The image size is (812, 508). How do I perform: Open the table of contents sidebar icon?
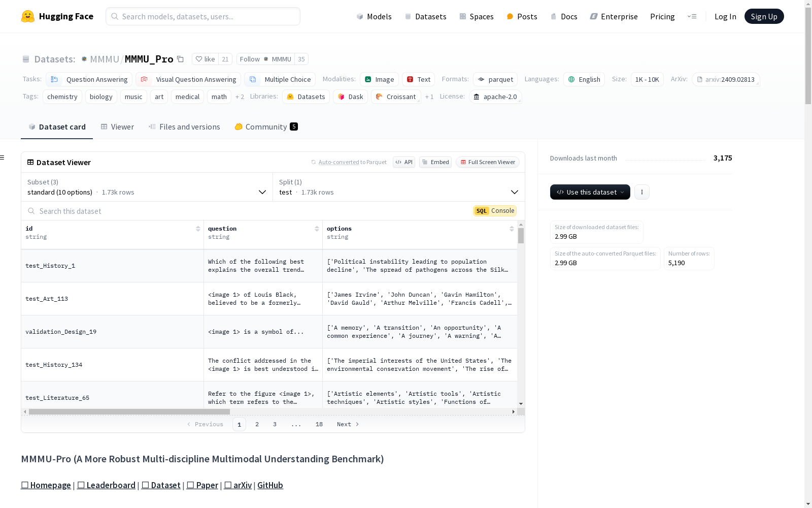[2, 157]
